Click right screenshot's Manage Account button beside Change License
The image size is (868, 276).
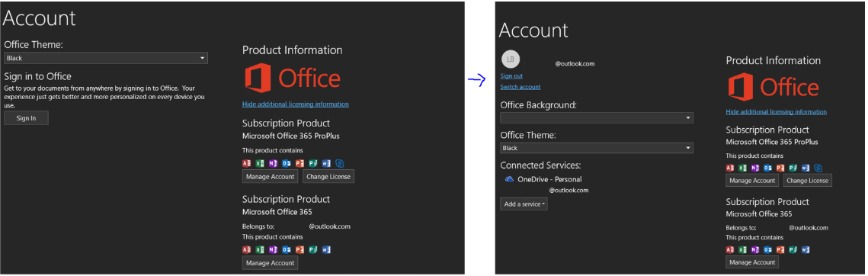pyautogui.click(x=752, y=180)
